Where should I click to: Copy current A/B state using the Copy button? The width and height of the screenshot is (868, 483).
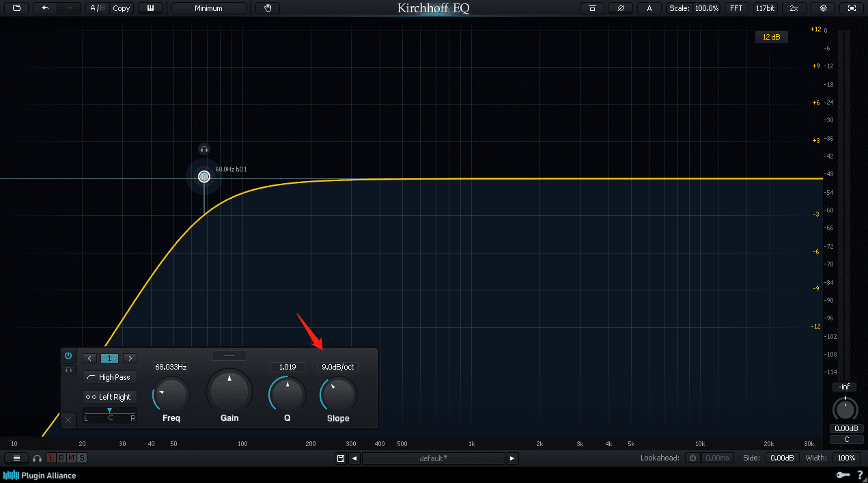[x=122, y=8]
